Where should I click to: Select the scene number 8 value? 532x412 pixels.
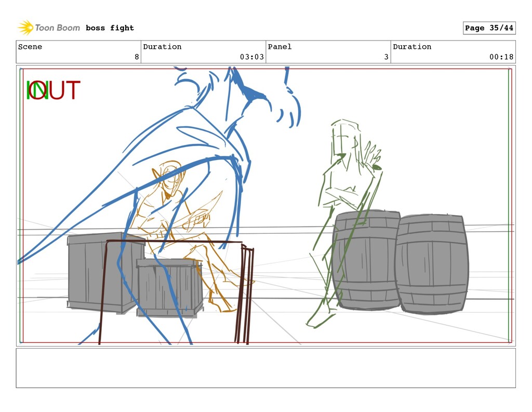coord(137,57)
